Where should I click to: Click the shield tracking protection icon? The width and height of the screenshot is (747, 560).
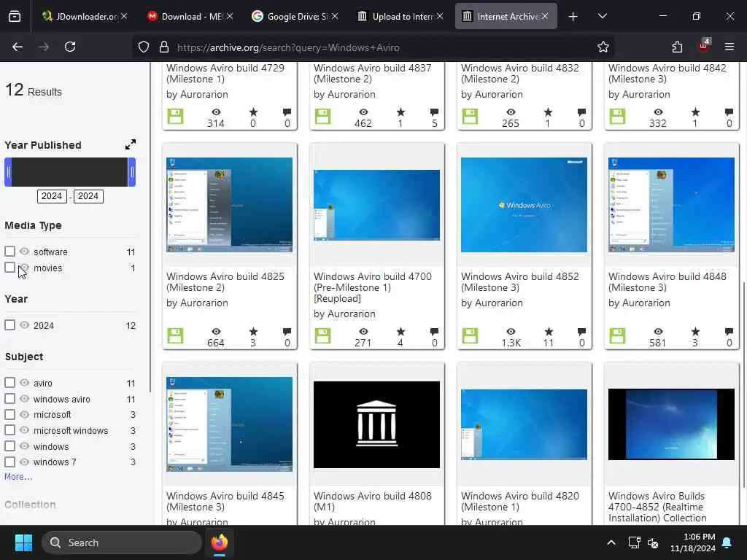point(144,47)
